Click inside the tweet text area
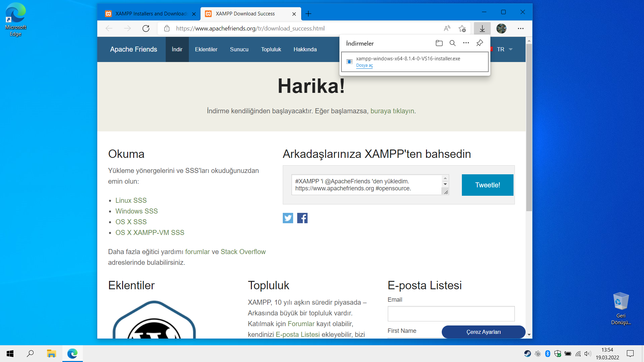 367,185
